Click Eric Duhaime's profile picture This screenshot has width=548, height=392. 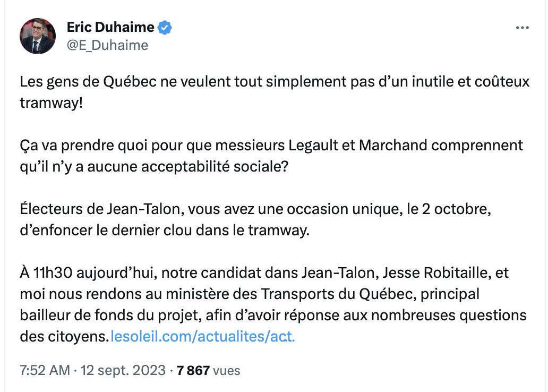(38, 36)
